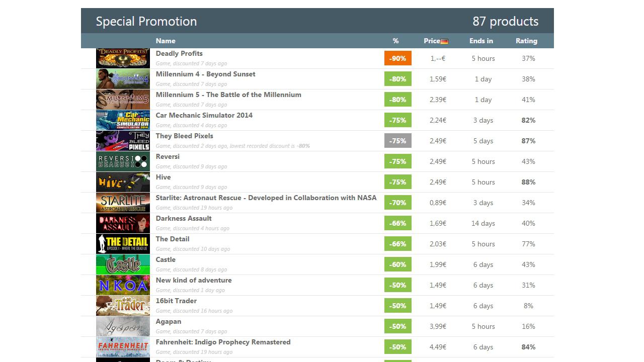Click the -80% badge for Millennium 4
644x362 pixels.
point(398,79)
